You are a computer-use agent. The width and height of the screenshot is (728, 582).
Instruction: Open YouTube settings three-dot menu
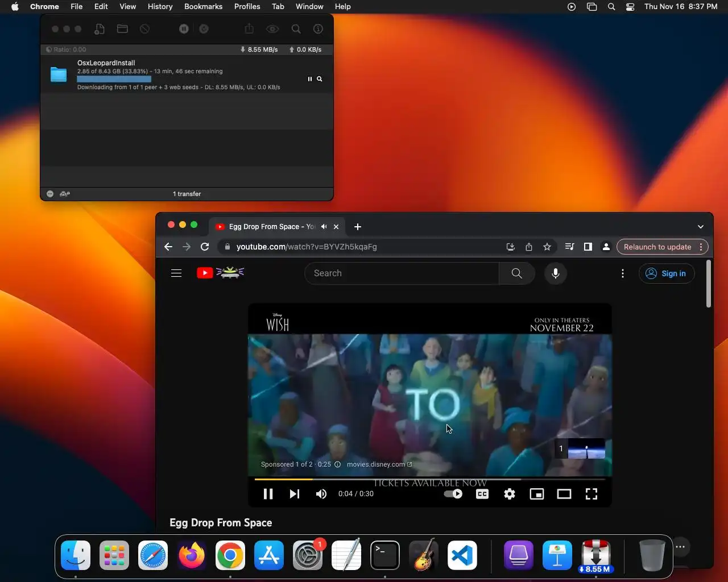(x=623, y=273)
